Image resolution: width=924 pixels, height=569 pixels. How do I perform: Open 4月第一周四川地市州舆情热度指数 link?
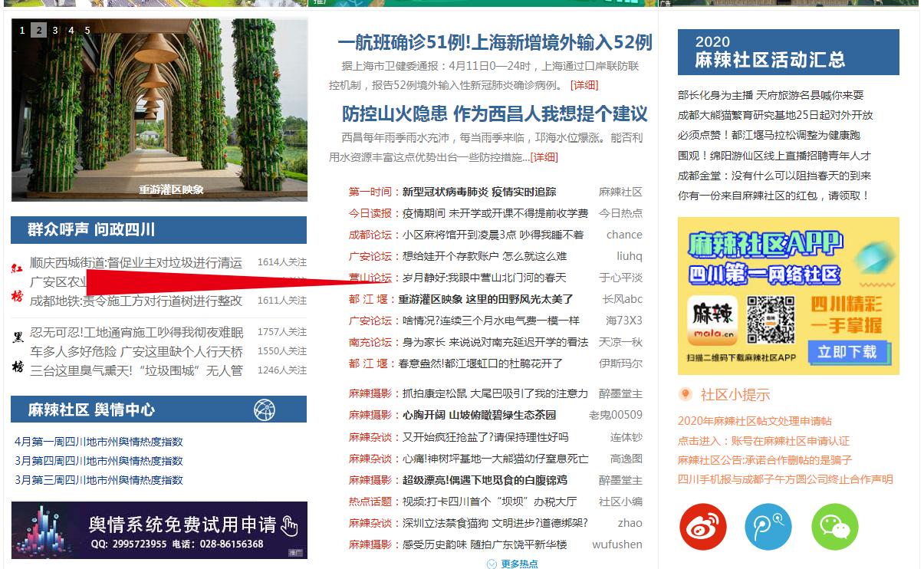tap(99, 442)
